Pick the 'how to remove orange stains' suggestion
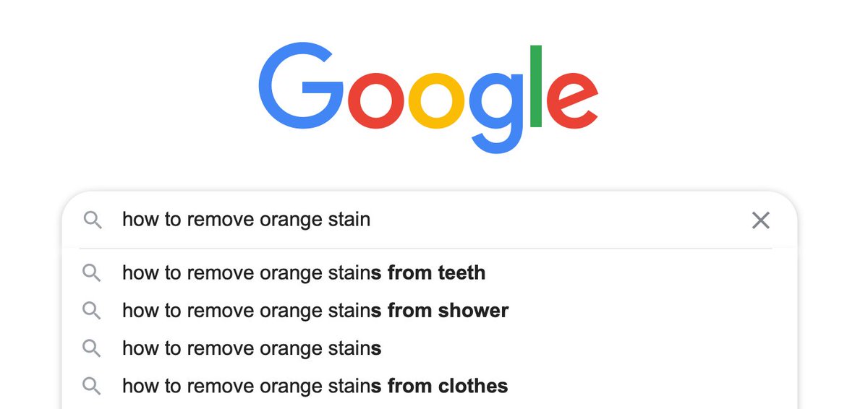 [x=252, y=348]
